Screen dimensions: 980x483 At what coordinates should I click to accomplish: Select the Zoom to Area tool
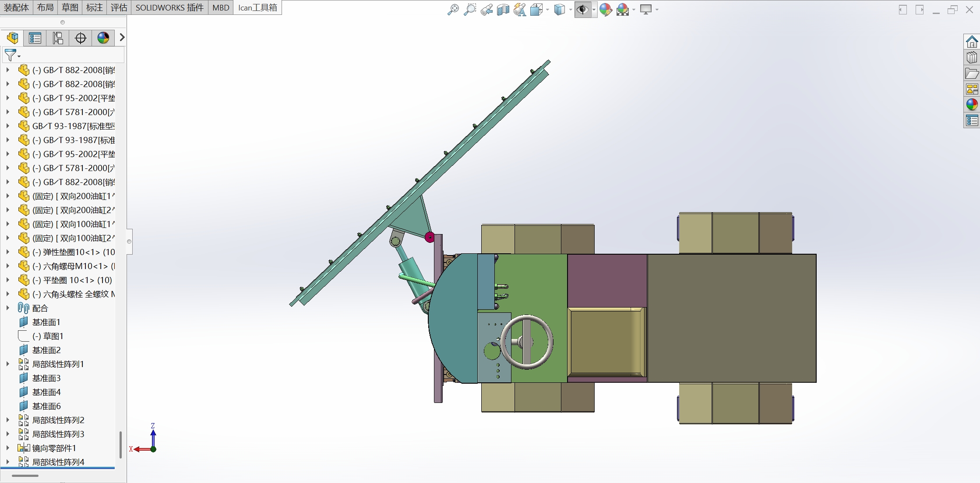(470, 9)
